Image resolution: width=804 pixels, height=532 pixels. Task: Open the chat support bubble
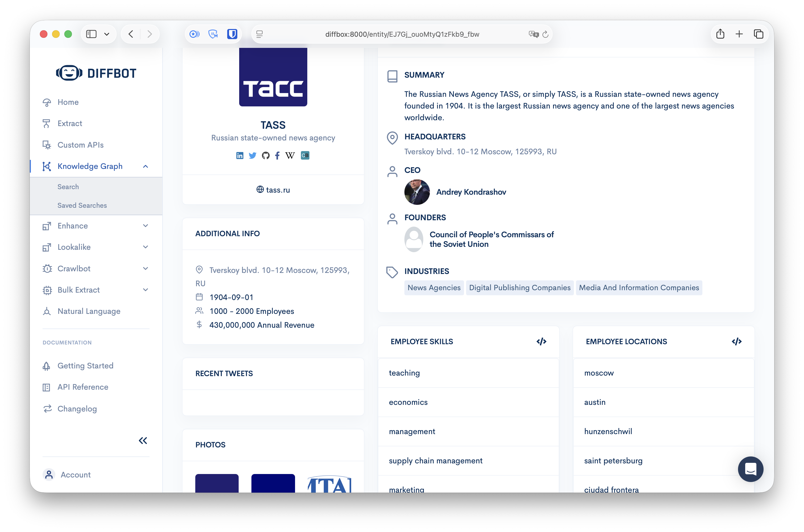point(751,469)
